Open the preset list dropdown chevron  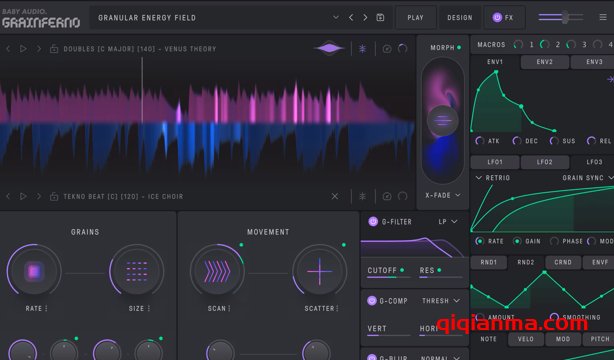tap(336, 17)
